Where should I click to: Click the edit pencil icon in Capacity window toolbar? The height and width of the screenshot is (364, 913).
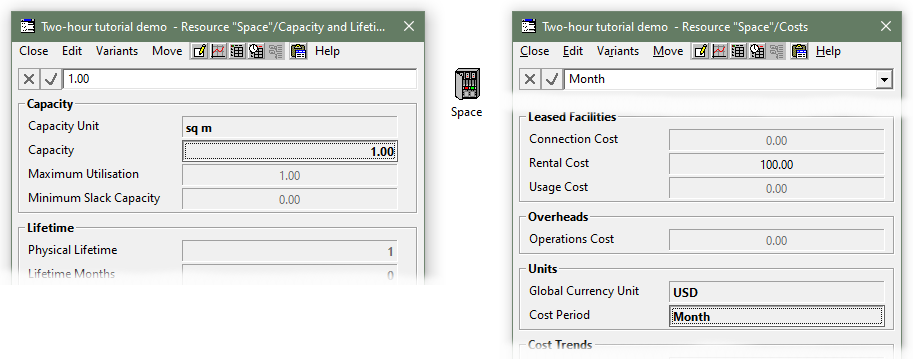[x=199, y=51]
